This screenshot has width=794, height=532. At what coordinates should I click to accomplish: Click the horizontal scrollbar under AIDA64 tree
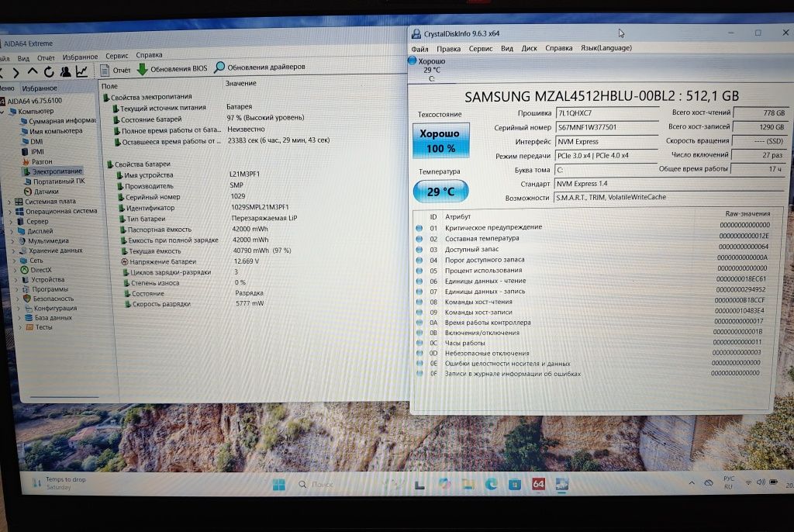click(x=64, y=397)
